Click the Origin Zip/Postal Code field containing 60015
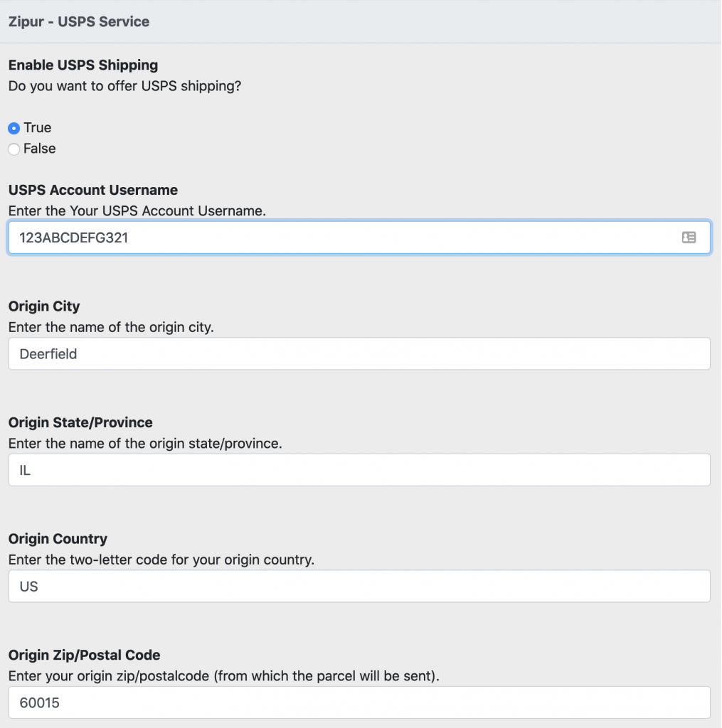Screen dimensions: 722x728 pos(359,702)
